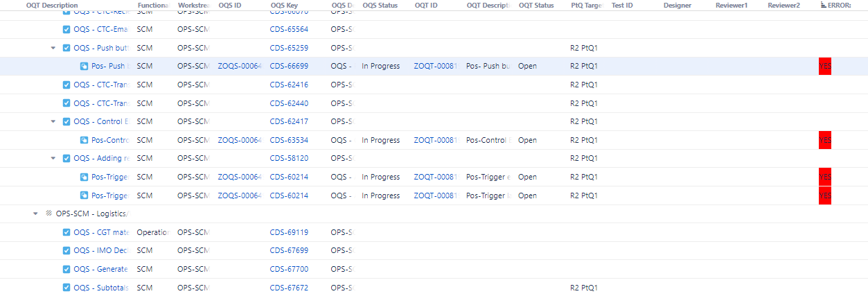The image size is (868, 296).
Task: Click R2 PtQ1 in the CDS-67672 row
Action: (x=584, y=287)
